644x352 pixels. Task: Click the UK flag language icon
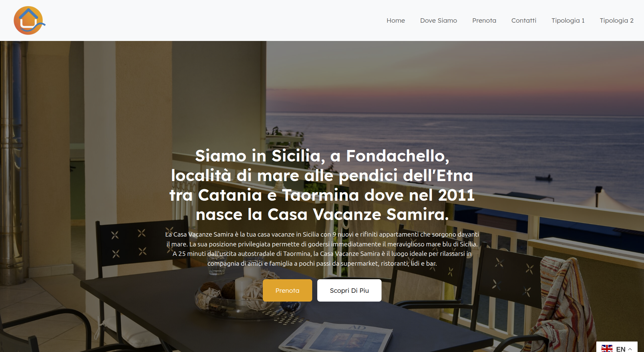coord(607,349)
